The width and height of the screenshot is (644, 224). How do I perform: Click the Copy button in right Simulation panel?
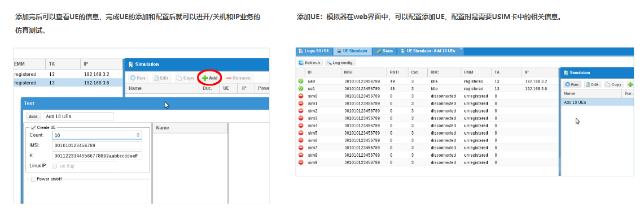coord(614,84)
